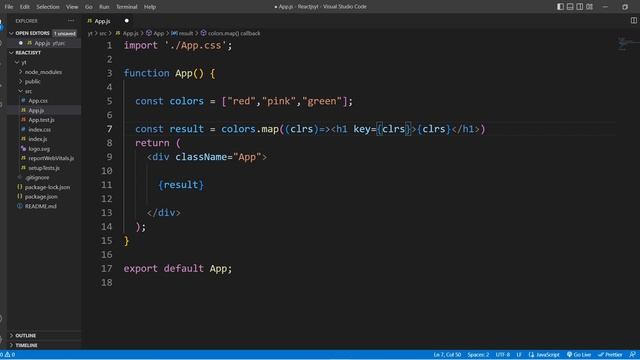Open setupTests.js in the file tree
Image resolution: width=640 pixels, height=360 pixels.
[44, 168]
